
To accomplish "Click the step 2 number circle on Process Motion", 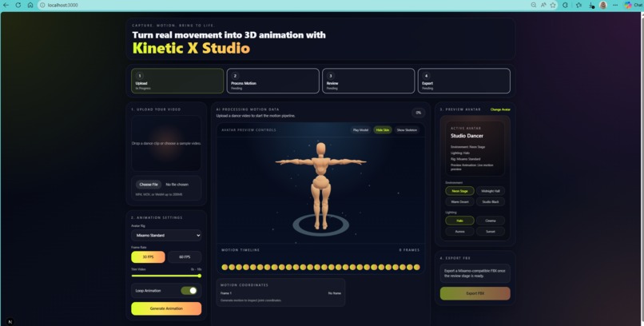I will click(235, 76).
